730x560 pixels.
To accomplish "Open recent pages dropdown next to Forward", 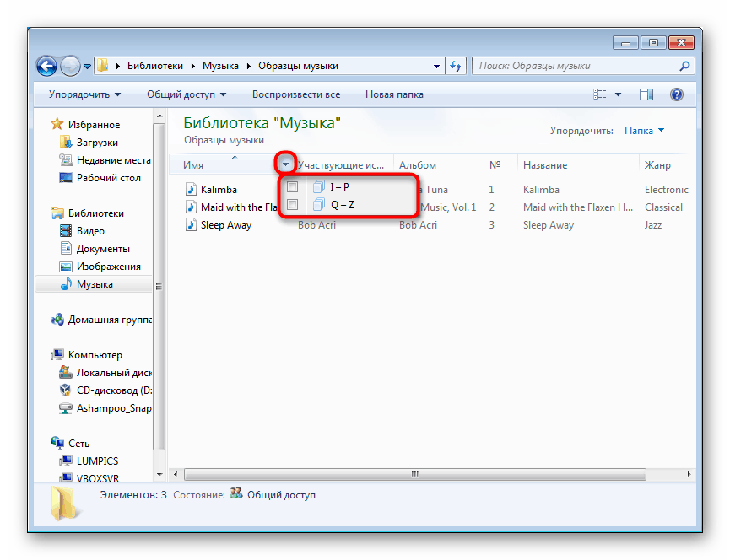I will tap(87, 67).
